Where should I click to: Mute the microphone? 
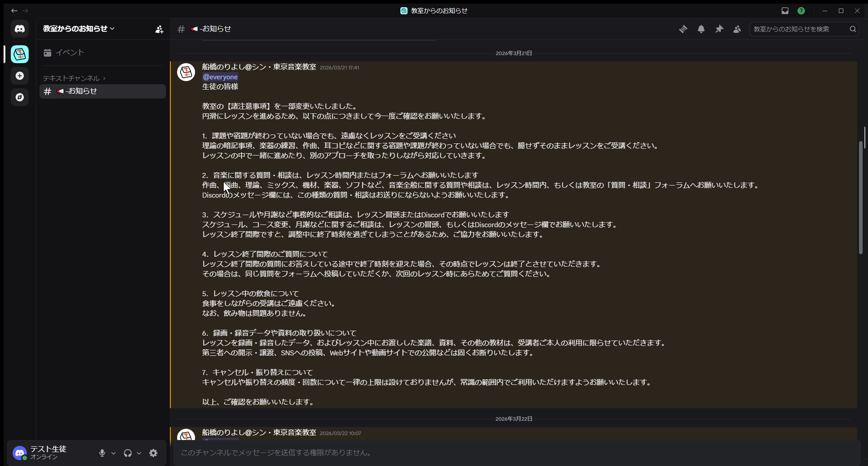102,453
